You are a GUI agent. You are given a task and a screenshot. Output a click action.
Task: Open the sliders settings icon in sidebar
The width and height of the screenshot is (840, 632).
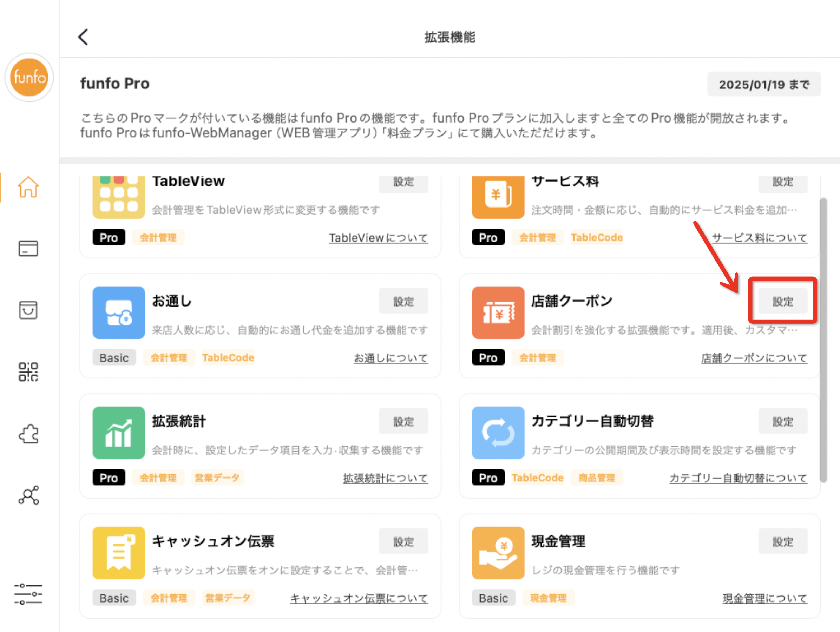pos(28,594)
